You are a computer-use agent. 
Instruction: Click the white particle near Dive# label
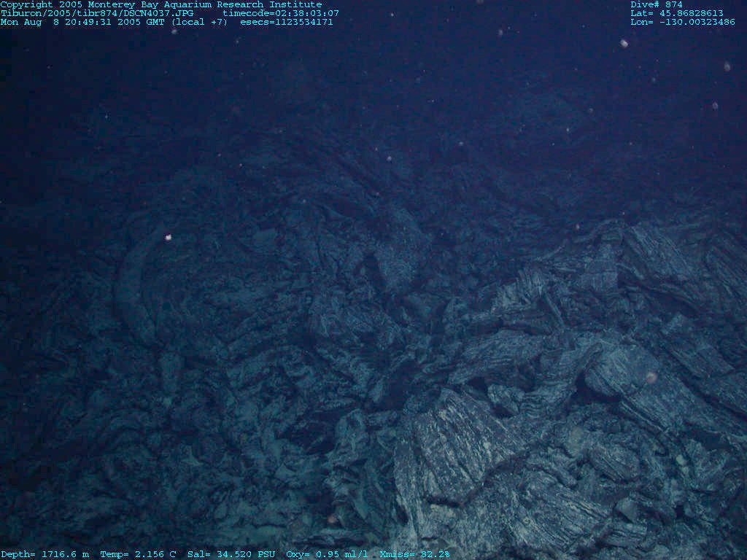[624, 43]
